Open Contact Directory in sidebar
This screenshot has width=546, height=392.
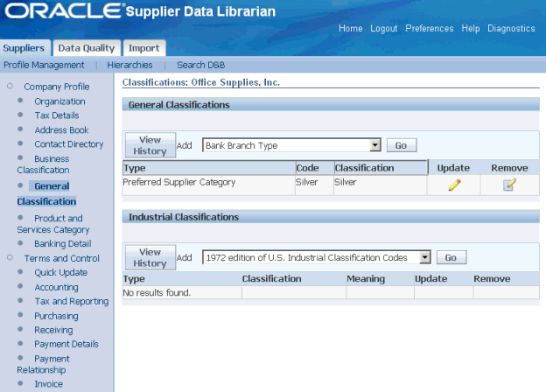(x=69, y=144)
